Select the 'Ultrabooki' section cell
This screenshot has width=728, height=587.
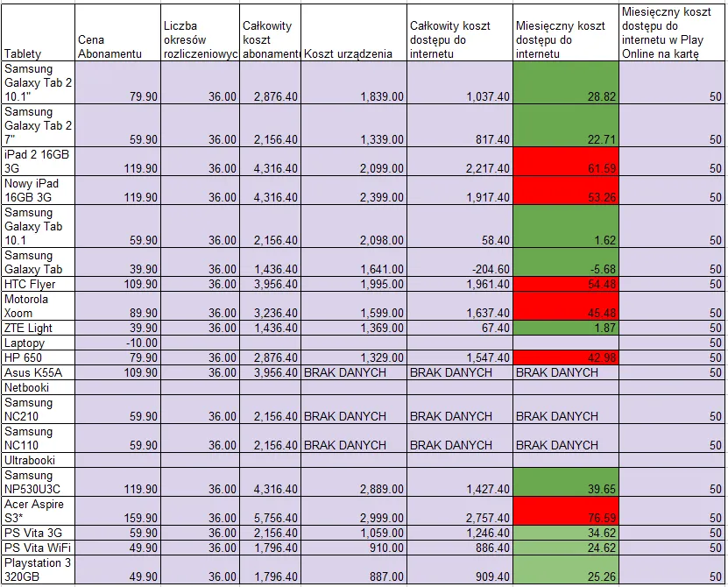click(38, 460)
